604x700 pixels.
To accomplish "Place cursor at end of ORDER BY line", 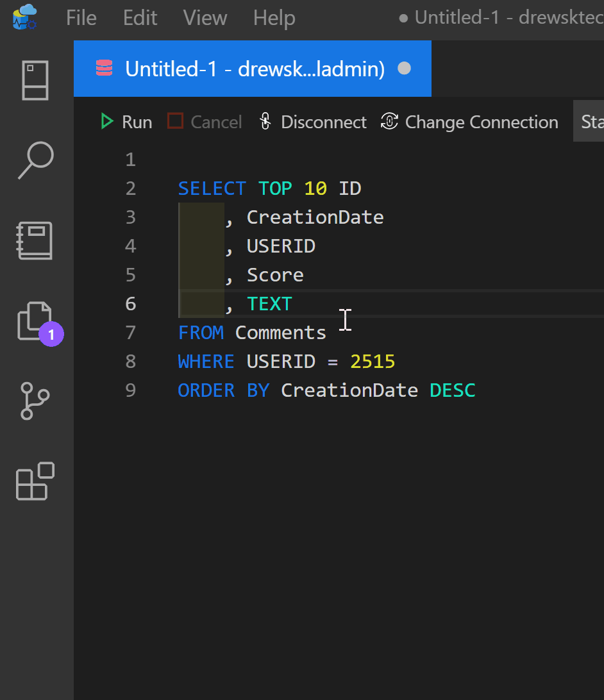I will pos(476,390).
